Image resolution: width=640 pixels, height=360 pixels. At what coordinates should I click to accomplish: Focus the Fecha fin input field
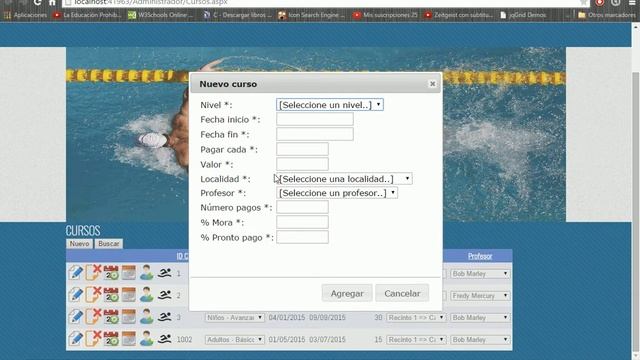click(315, 134)
